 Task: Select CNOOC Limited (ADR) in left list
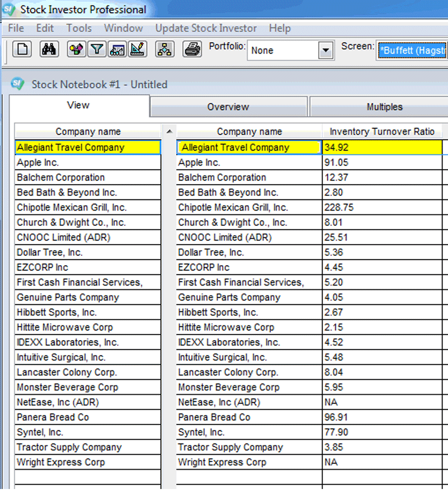point(88,238)
